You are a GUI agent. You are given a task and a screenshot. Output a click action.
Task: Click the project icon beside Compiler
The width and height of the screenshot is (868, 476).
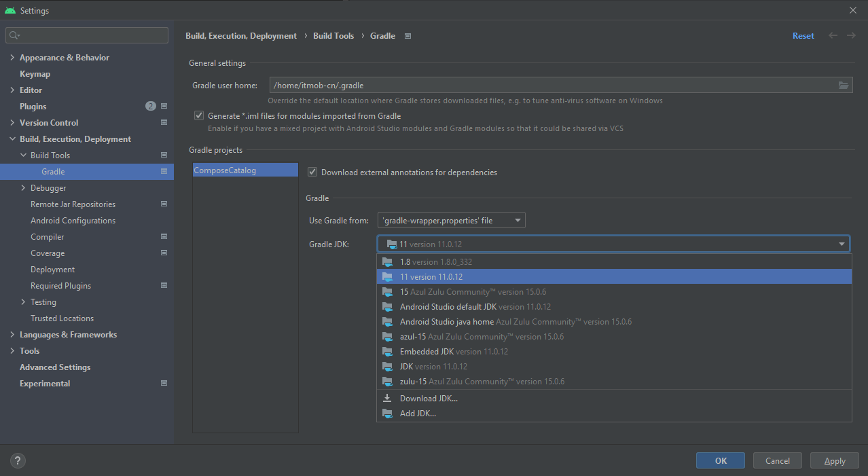(x=164, y=237)
